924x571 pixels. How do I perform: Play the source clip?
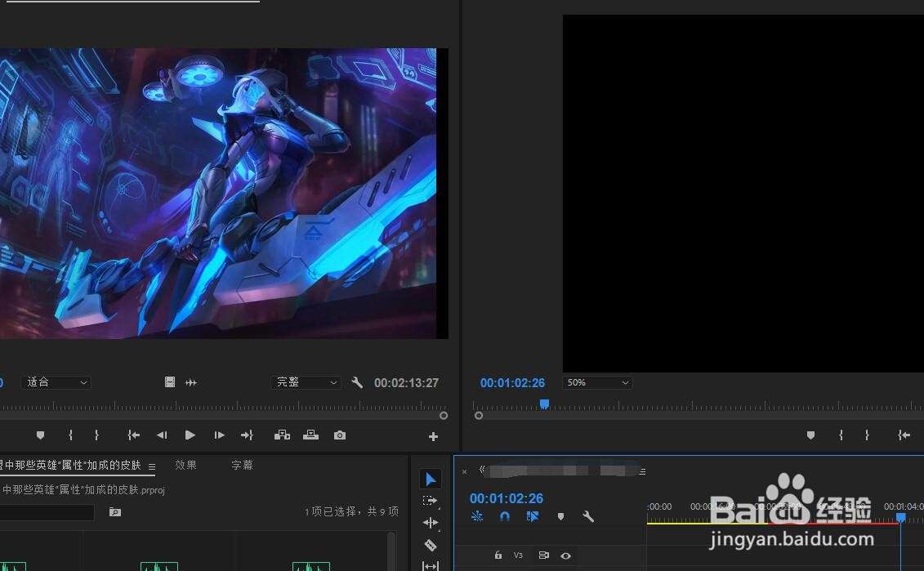click(190, 435)
